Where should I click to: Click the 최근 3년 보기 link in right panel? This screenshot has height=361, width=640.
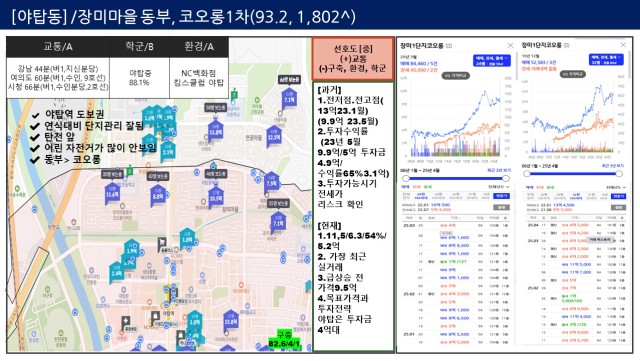tap(613, 166)
